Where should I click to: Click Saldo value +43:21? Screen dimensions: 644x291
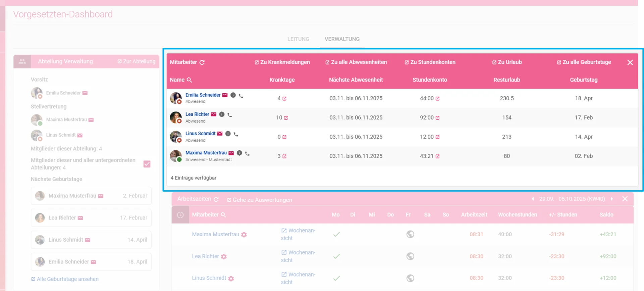pyautogui.click(x=608, y=234)
